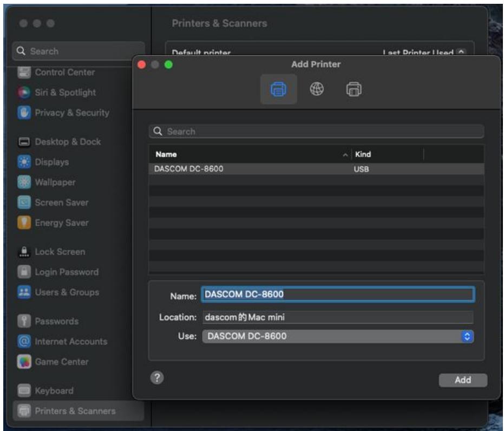This screenshot has height=431, width=504.
Task: Open Screen Saver icon in sidebar
Action: click(x=24, y=203)
